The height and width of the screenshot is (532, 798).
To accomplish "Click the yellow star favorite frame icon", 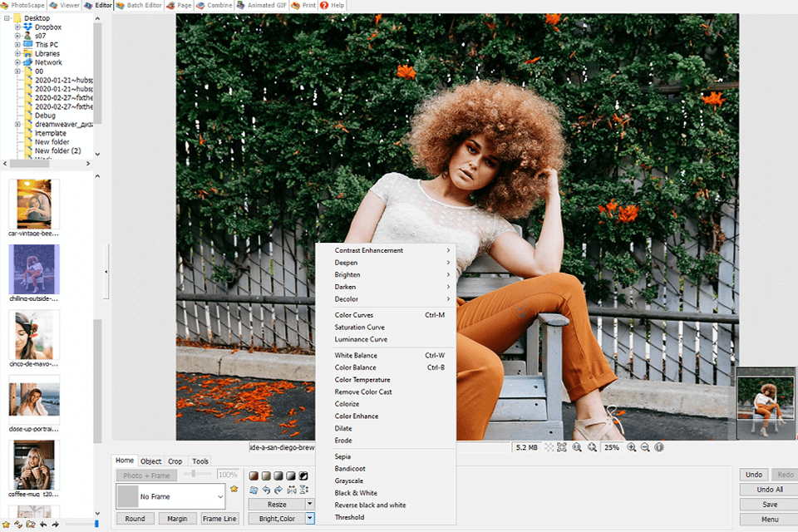I will click(234, 489).
